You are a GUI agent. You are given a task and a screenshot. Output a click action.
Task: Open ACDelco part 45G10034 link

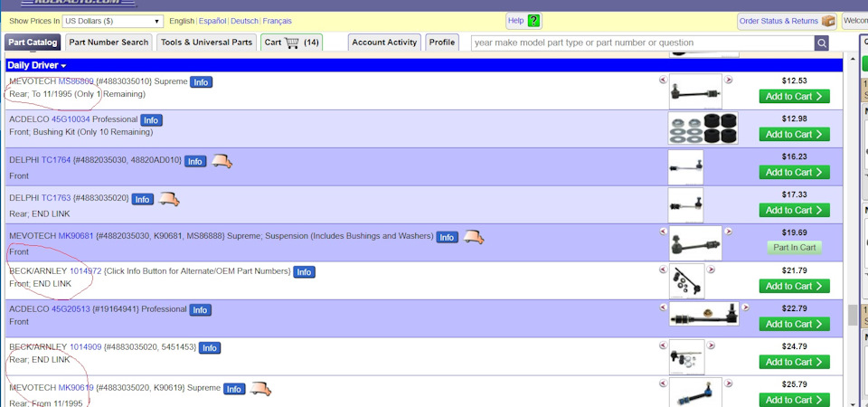coord(71,119)
